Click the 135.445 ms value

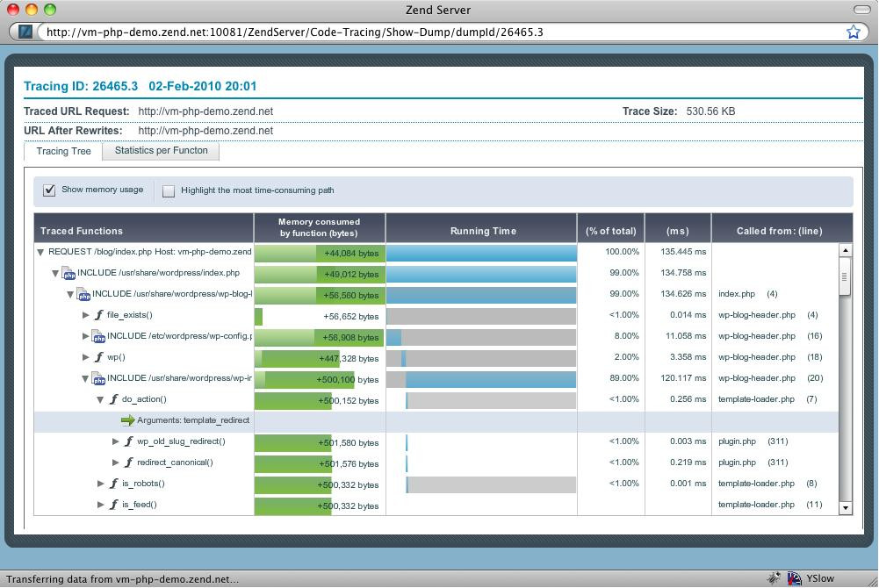(x=683, y=252)
